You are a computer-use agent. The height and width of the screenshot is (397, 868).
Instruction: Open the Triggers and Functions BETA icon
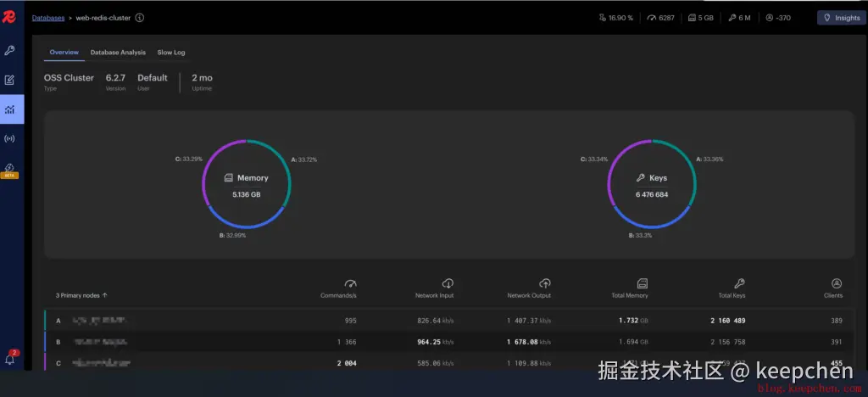point(9,170)
